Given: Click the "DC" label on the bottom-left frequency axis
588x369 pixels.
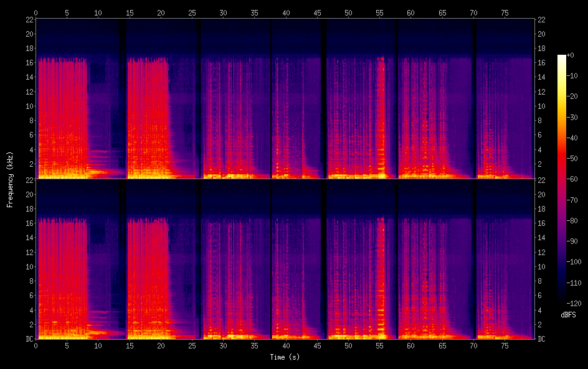Looking at the screenshot, I should 28,339.
